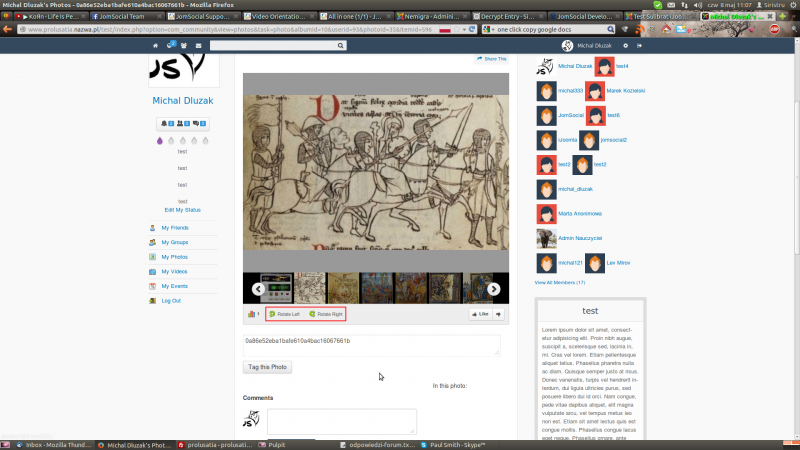Open member Marta Anonimowa profile
800x450 pixels.
(x=580, y=214)
